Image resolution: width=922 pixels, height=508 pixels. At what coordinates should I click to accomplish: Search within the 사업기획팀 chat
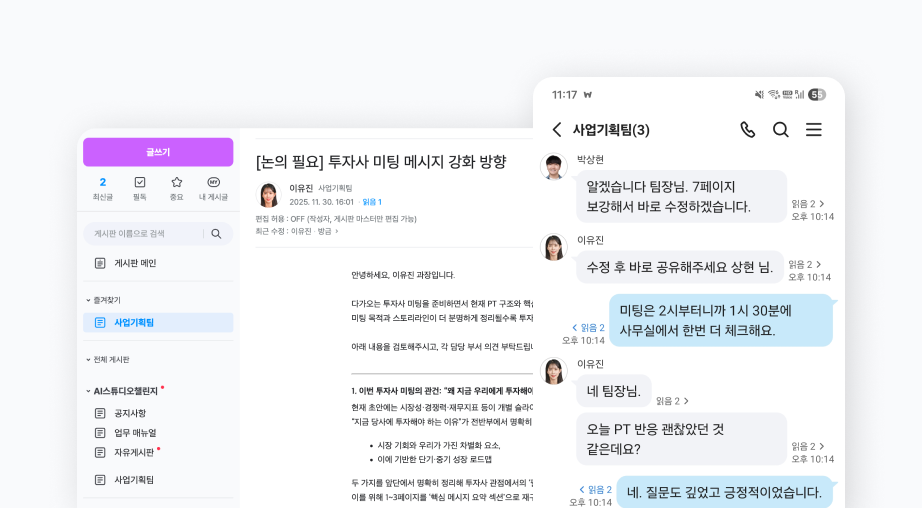tap(780, 129)
